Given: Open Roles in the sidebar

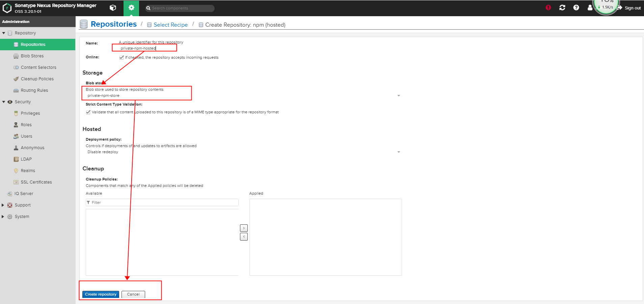Looking at the screenshot, I should pos(37,125).
